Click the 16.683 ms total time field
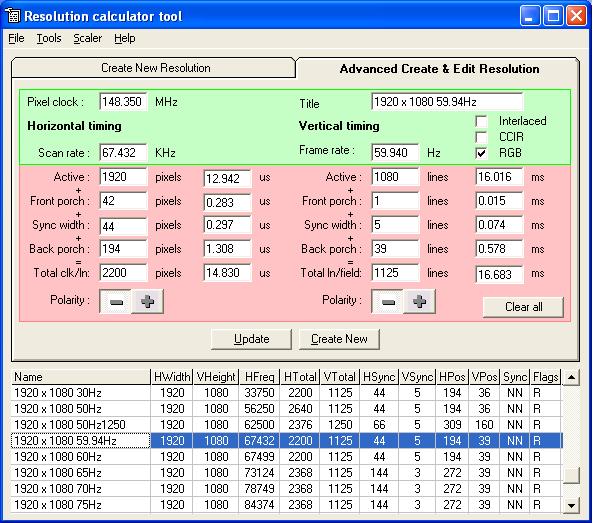The height and width of the screenshot is (523, 593). pyautogui.click(x=499, y=275)
